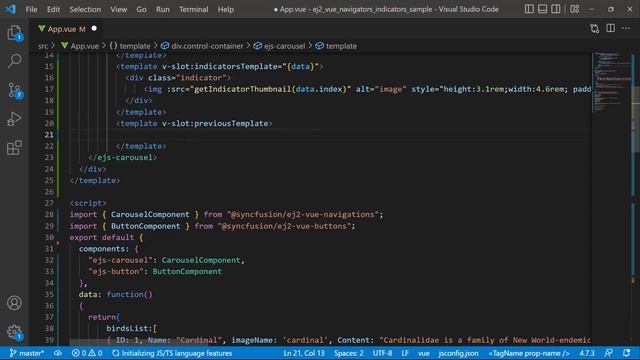This screenshot has width=640, height=360.
Task: Open the Selection menu
Action: 85,9
